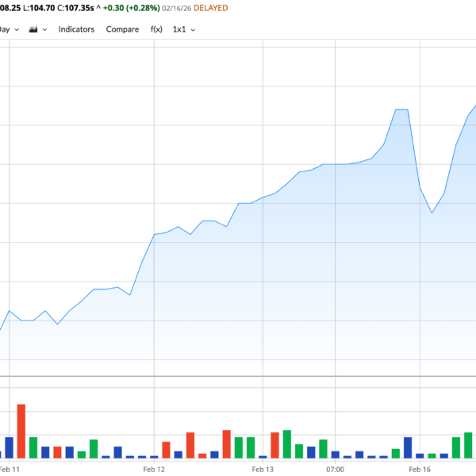Click the orange DELAYED label
The width and height of the screenshot is (476, 476).
pos(208,8)
